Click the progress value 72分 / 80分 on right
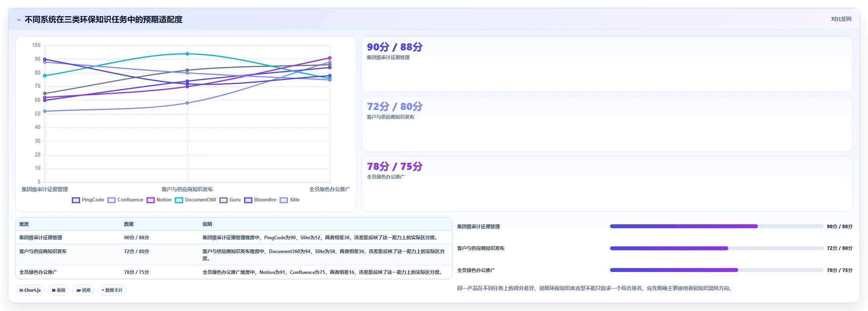868x311 pixels. pyautogui.click(x=840, y=248)
